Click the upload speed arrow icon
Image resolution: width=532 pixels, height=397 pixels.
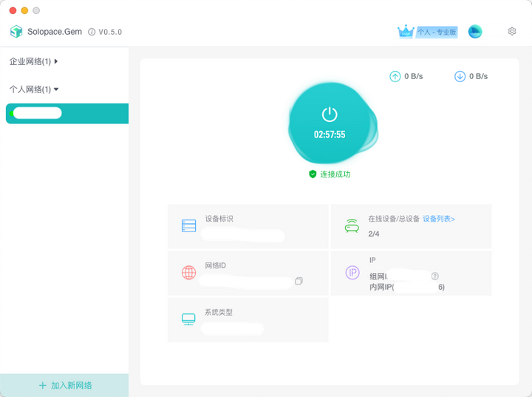(395, 76)
